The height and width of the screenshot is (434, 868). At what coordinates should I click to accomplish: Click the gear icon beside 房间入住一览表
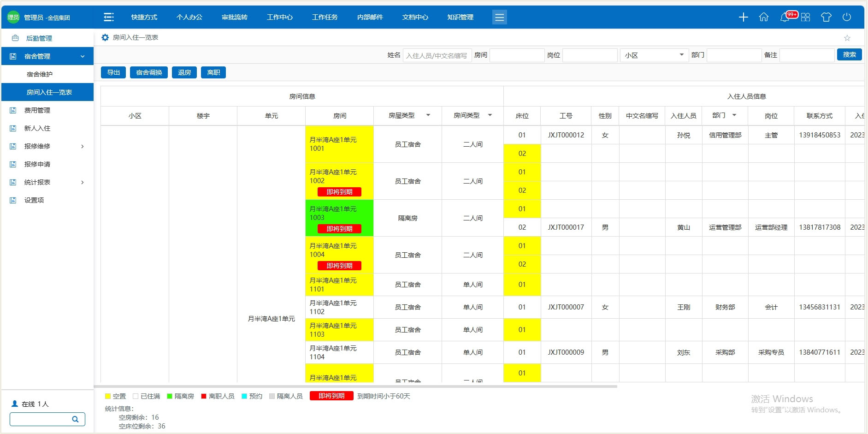tap(105, 37)
